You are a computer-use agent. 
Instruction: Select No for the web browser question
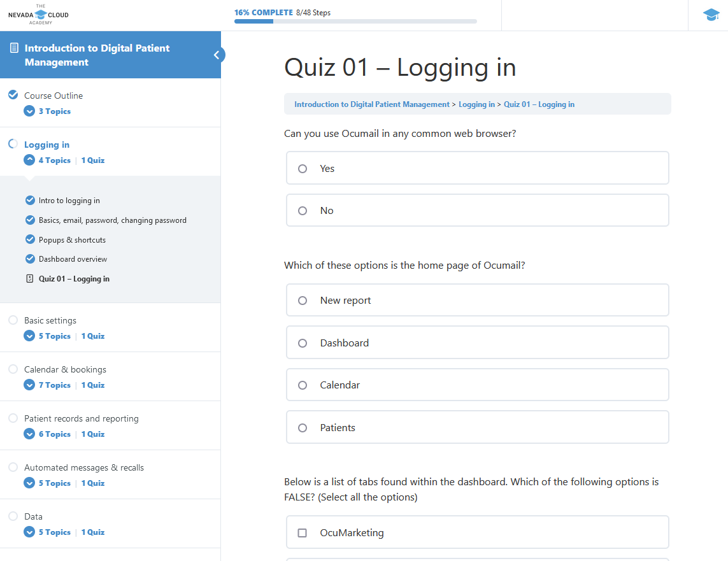click(x=477, y=210)
